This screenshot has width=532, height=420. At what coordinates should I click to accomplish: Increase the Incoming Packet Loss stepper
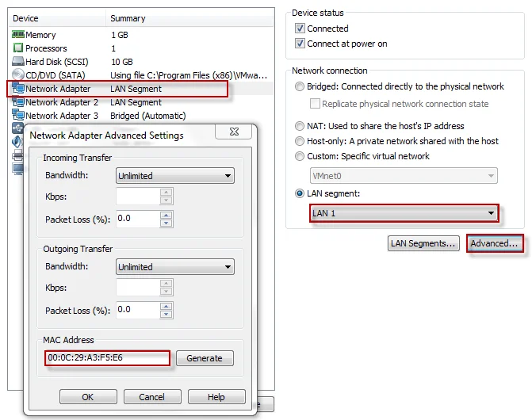tap(166, 215)
